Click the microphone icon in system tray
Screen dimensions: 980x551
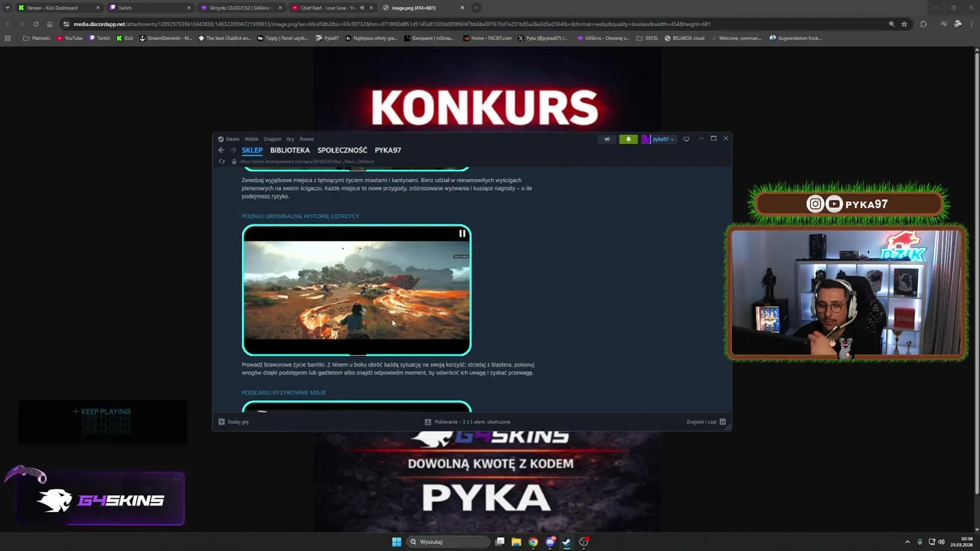click(x=920, y=542)
